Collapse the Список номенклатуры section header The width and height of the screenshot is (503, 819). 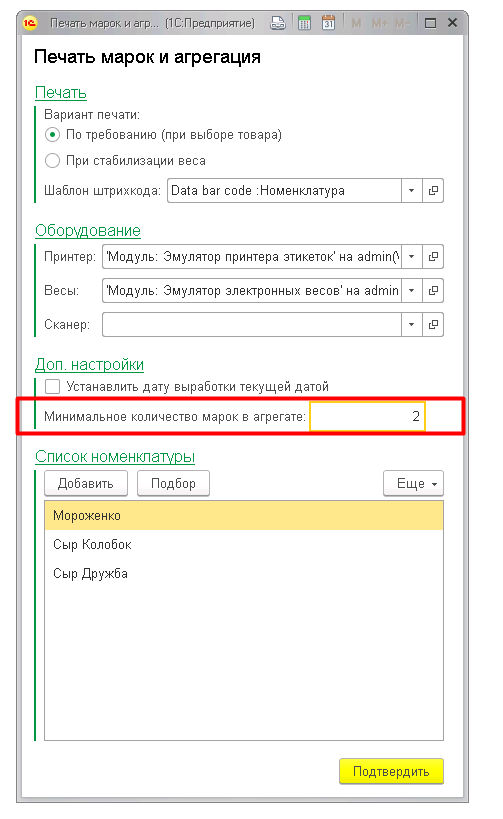[x=115, y=457]
